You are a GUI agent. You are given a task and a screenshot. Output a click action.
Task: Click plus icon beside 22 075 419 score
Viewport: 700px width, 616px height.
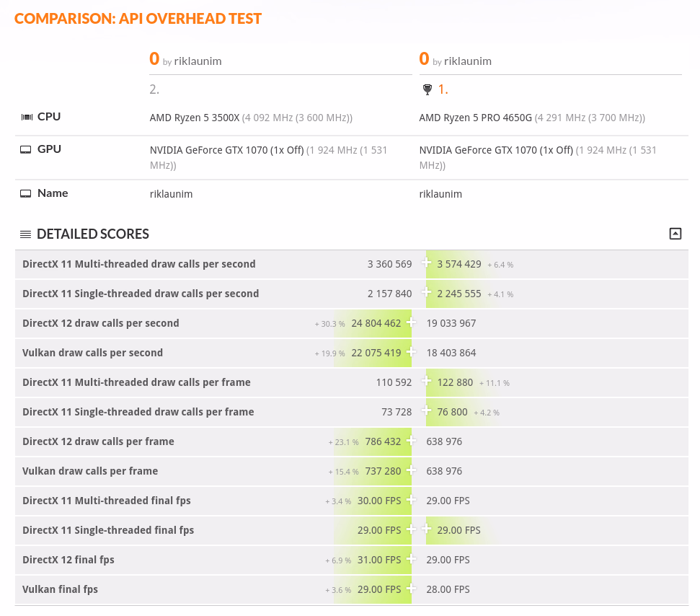[x=411, y=353]
